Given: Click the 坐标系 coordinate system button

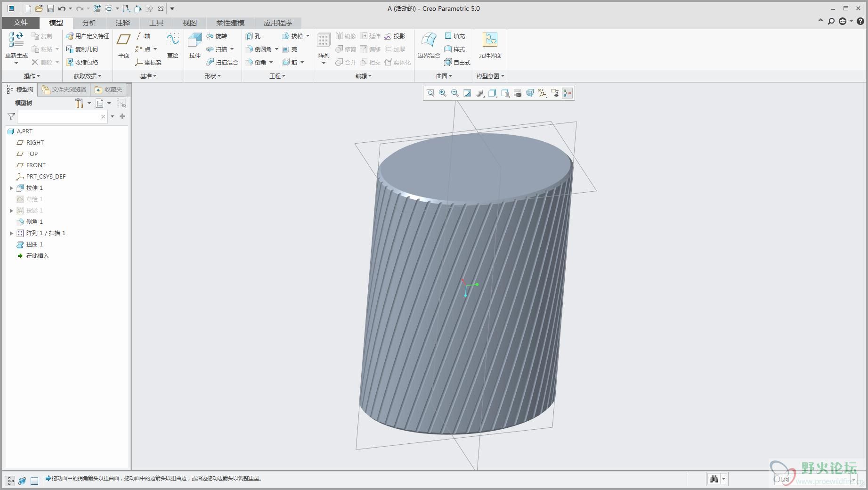Looking at the screenshot, I should [x=148, y=62].
